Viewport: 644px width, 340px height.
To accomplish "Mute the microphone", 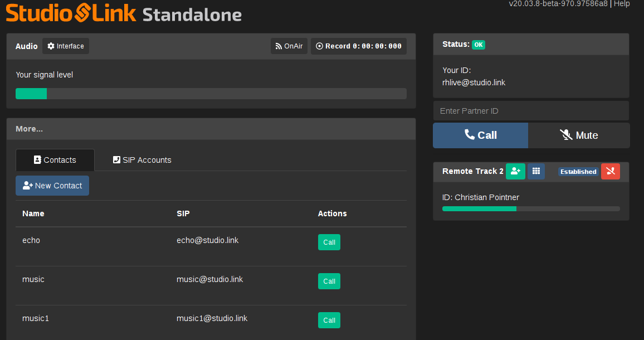I will 578,135.
